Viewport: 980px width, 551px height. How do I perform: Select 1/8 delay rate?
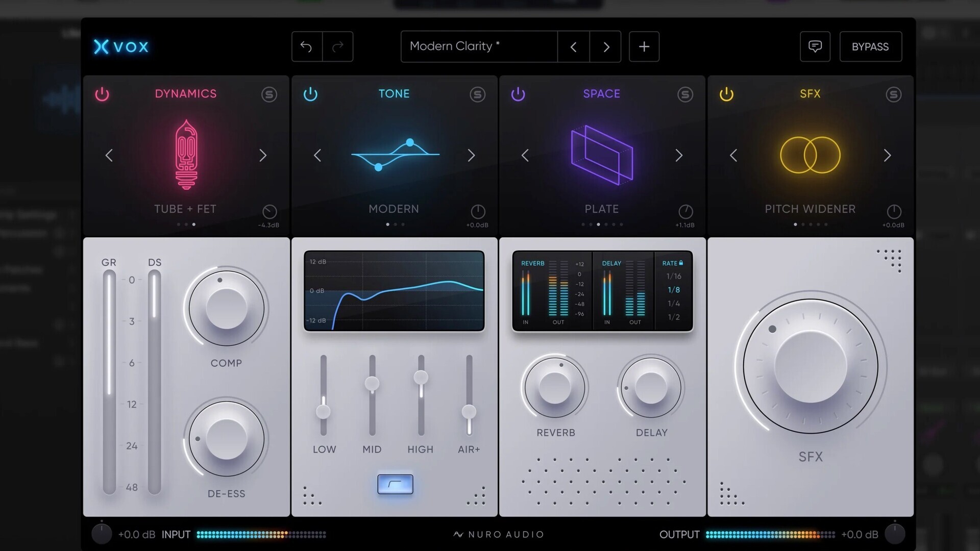coord(674,290)
